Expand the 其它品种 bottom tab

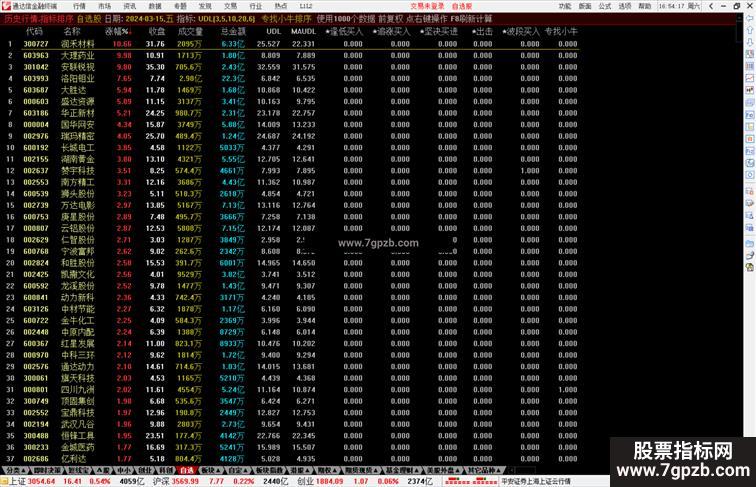coord(484,470)
